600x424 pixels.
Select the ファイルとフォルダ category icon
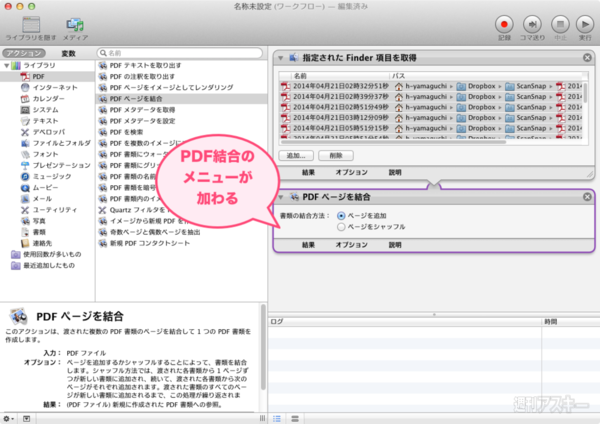pos(25,143)
